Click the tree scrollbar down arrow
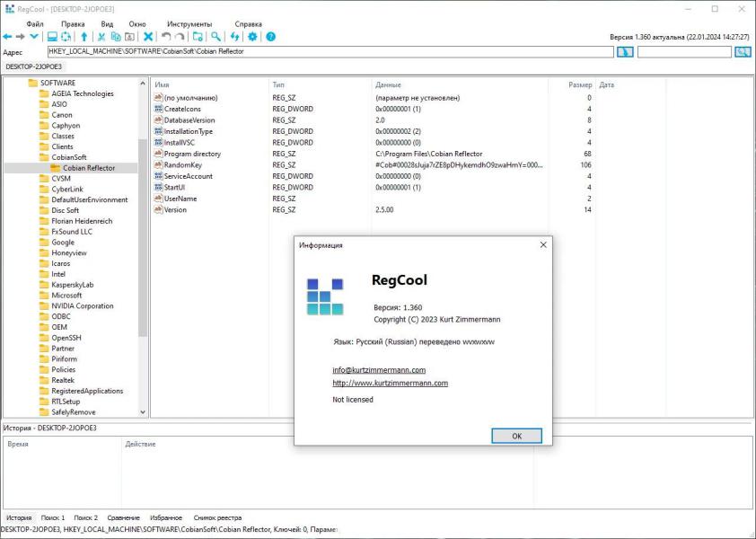Screen dimensions: 756x539 pos(143,412)
